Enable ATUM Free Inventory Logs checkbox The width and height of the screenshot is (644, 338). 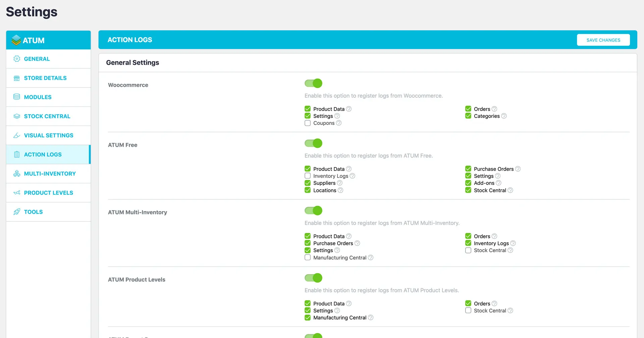click(x=308, y=176)
